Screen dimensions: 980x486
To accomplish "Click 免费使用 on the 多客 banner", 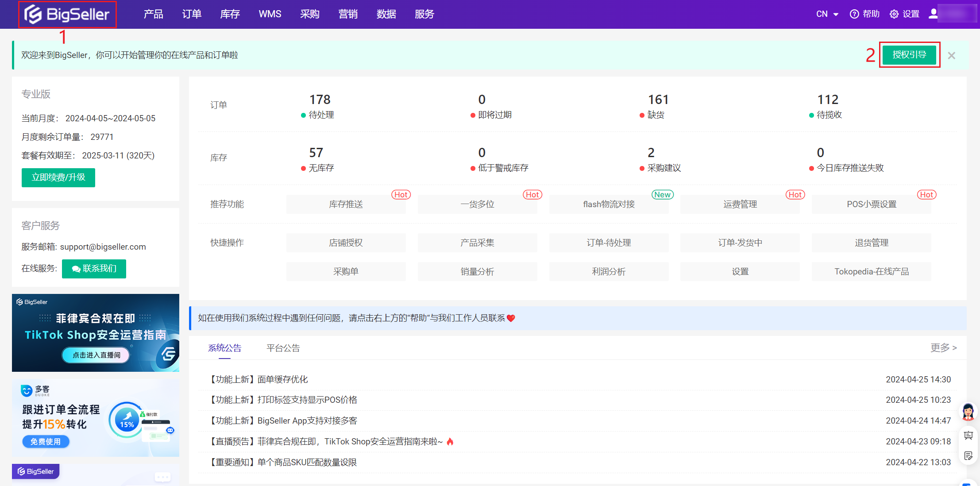I will [x=46, y=441].
